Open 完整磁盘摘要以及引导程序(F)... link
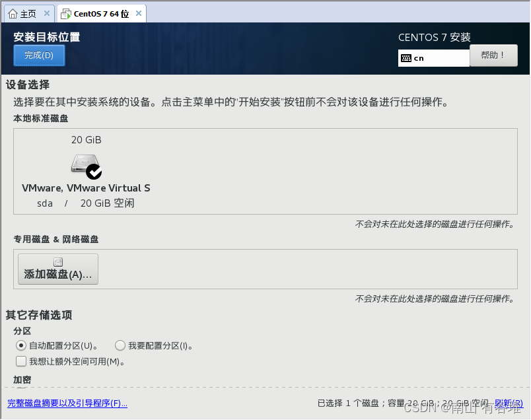 click(67, 403)
